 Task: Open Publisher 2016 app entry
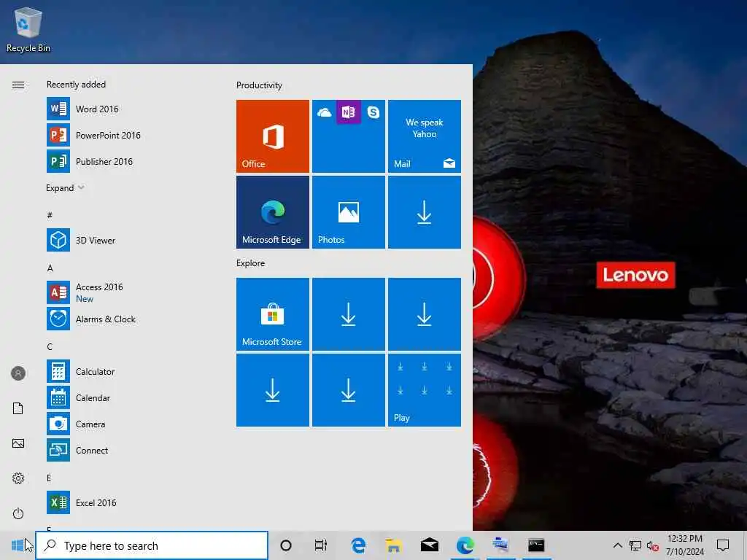(x=128, y=161)
